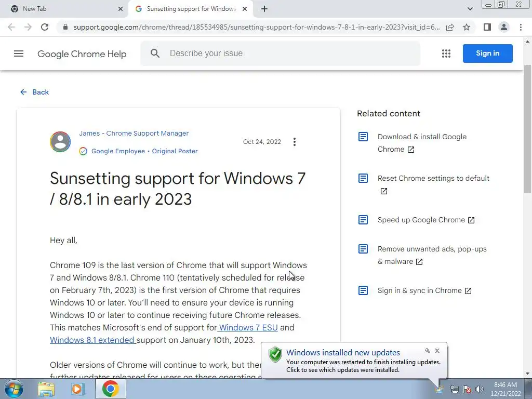This screenshot has height=399, width=532.
Task: Open a new tab with the plus button
Action: click(264, 9)
